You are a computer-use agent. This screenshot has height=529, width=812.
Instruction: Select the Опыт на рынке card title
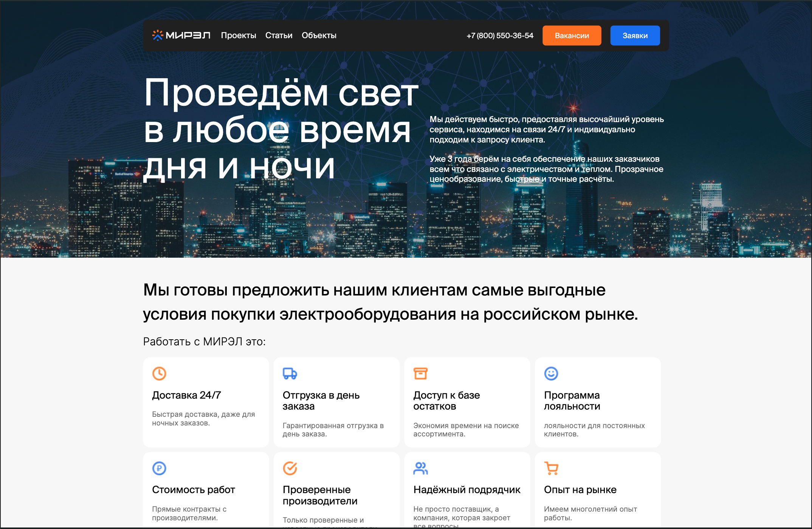tap(580, 490)
